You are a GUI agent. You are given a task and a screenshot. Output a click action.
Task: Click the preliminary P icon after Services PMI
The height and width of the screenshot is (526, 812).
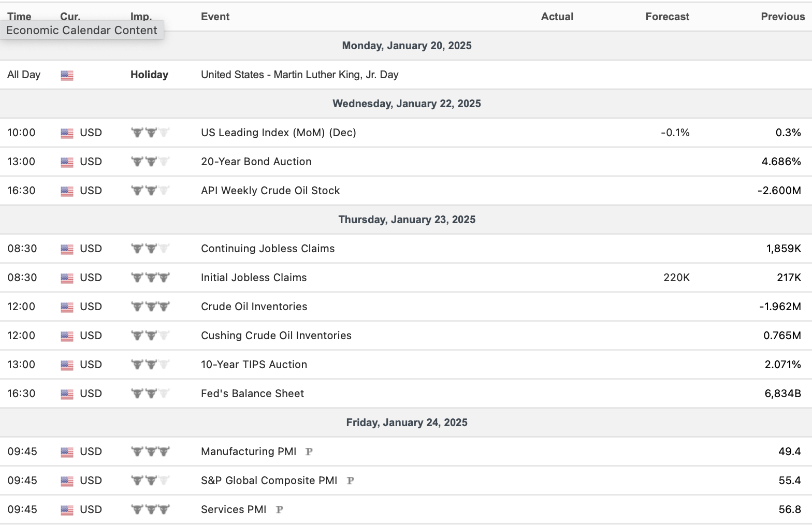click(280, 509)
